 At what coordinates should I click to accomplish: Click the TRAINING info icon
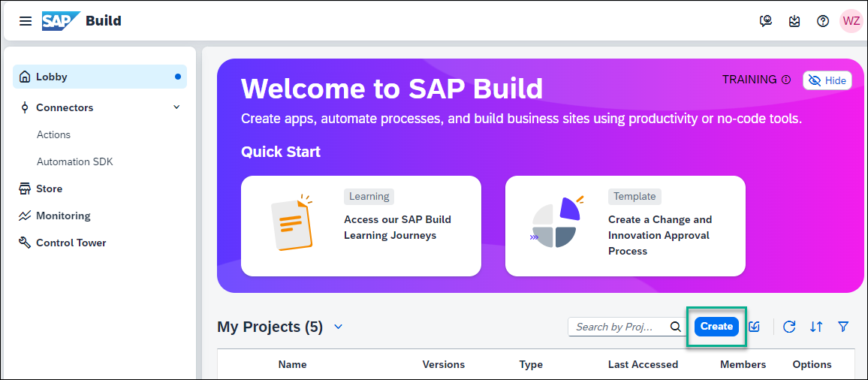pyautogui.click(x=786, y=80)
